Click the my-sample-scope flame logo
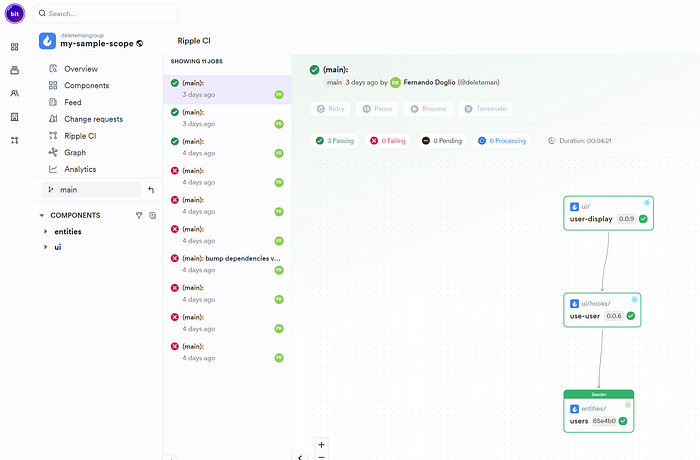The width and height of the screenshot is (700, 460). [x=47, y=41]
